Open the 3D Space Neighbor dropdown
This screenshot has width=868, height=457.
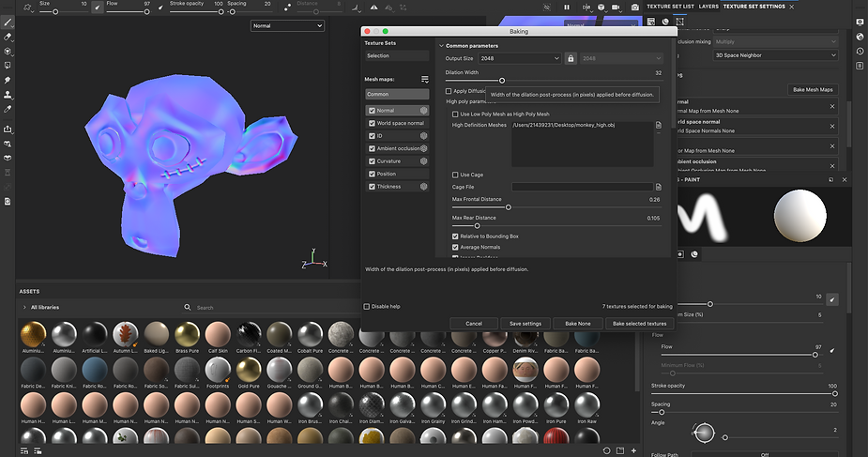click(775, 55)
